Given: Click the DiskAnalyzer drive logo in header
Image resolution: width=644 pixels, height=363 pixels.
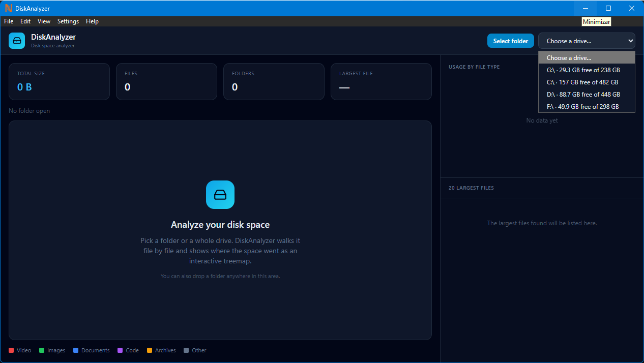Looking at the screenshot, I should [x=17, y=41].
